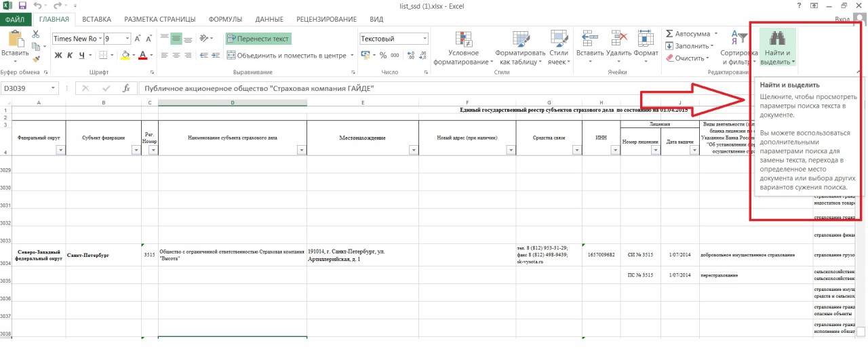Click the Paste (Вставить) clipboard icon
This screenshot has width=868, height=360.
[x=15, y=38]
